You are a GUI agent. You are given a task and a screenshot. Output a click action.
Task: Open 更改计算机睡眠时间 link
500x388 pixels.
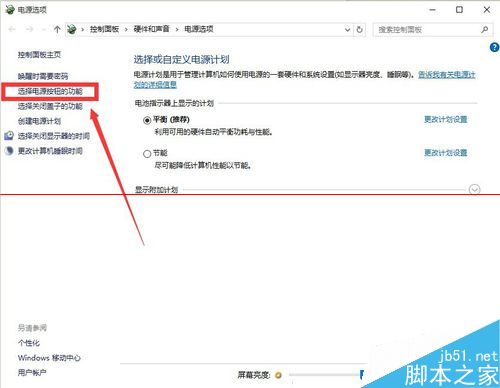coord(50,151)
